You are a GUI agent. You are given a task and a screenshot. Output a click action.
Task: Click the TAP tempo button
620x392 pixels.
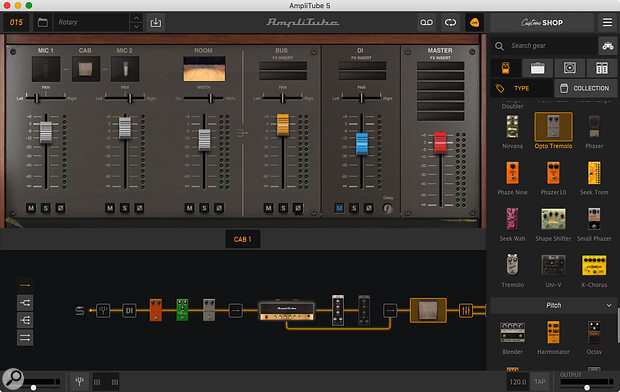pyautogui.click(x=540, y=382)
